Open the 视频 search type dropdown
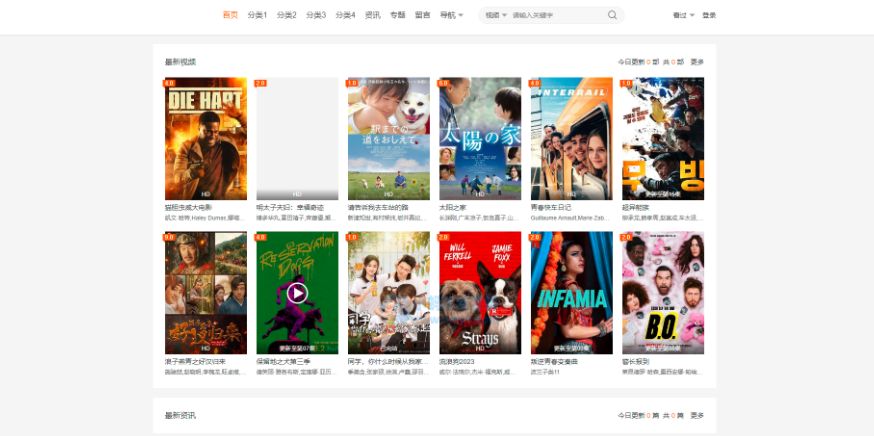Viewport: 874px width, 436px height. [x=496, y=15]
